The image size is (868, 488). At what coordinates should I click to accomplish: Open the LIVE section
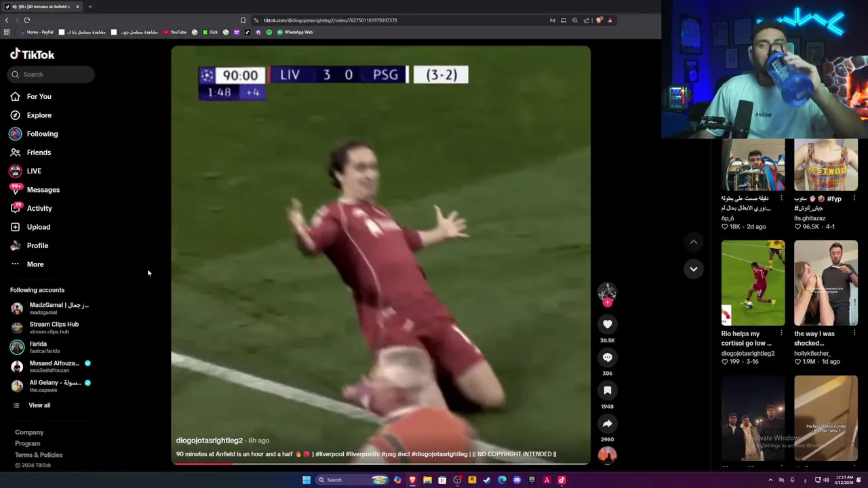[26, 171]
